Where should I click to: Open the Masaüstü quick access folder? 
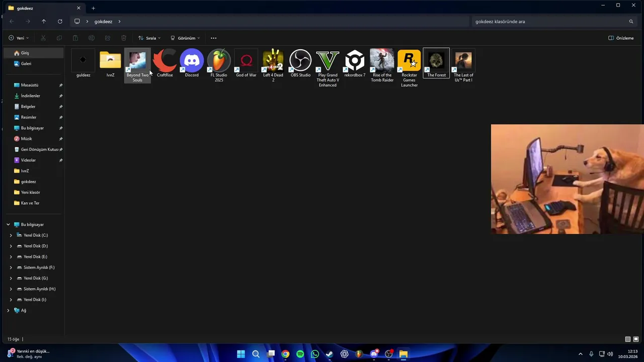click(x=33, y=85)
